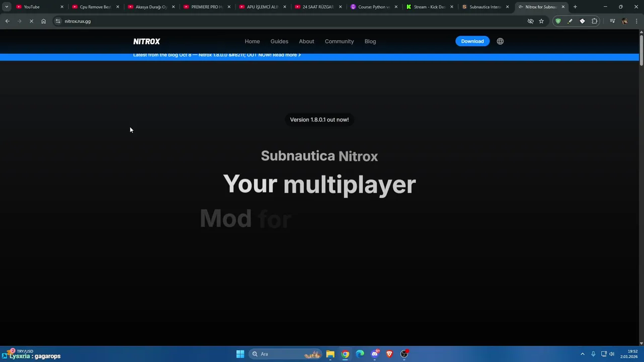This screenshot has height=362, width=644.
Task: Open the Guides nav item
Action: pos(279,41)
